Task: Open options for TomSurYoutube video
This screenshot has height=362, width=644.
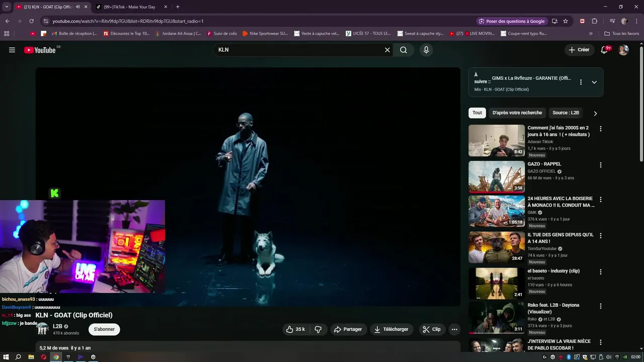Action: [600, 235]
